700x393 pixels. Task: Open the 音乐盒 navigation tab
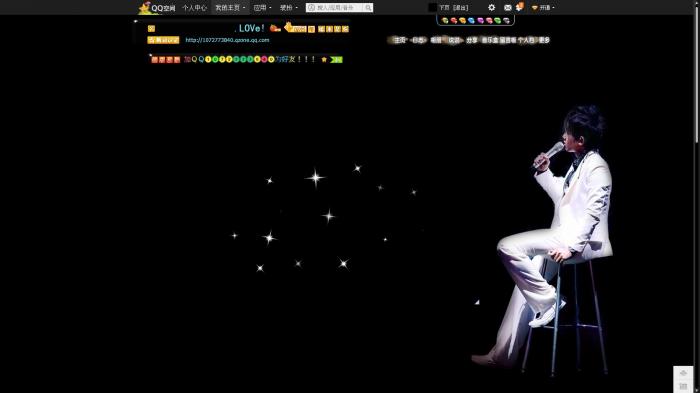[x=489, y=40]
